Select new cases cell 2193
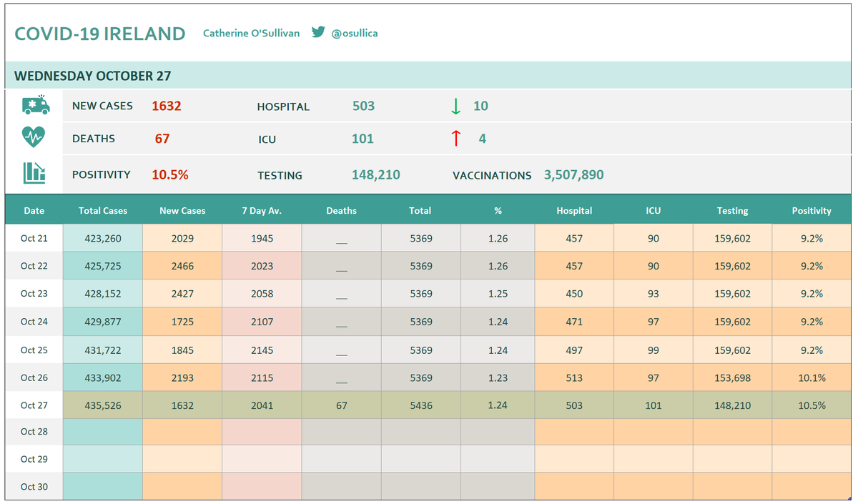Viewport: 858px width, 504px height. pos(182,377)
